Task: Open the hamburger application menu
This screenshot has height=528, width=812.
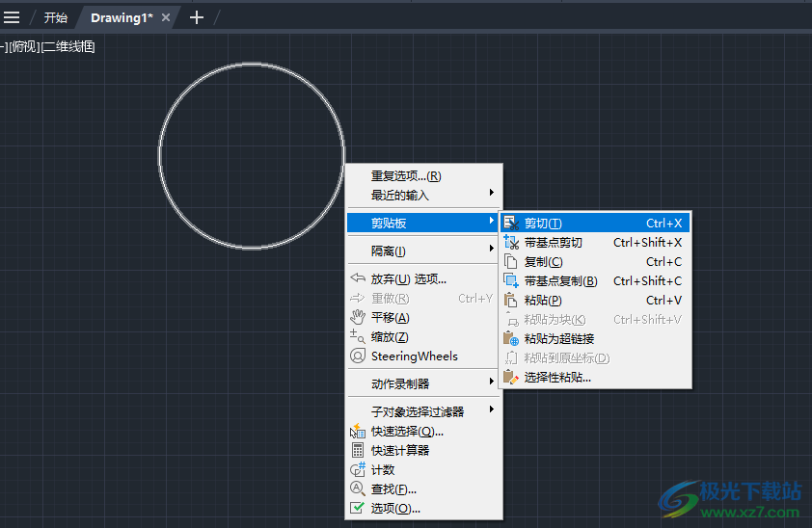Action: (x=11, y=17)
